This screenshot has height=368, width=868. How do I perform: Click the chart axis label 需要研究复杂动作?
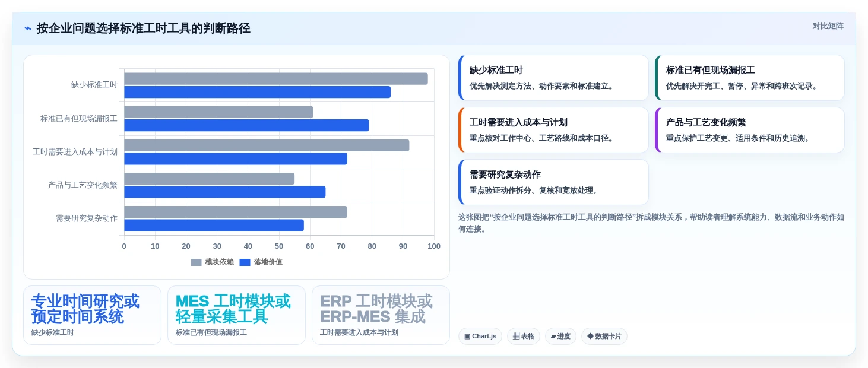[x=87, y=218]
